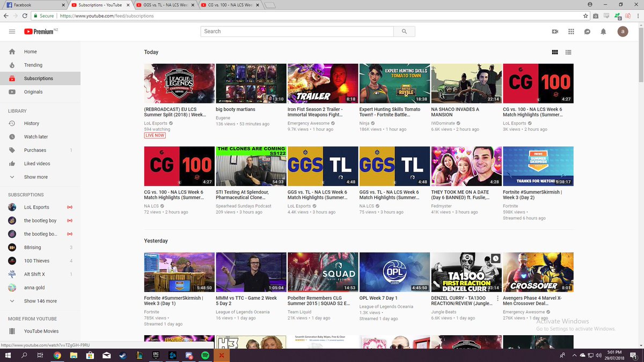Open NA SHACO INVADES A MANSION title
The image size is (644, 362).
[455, 113]
